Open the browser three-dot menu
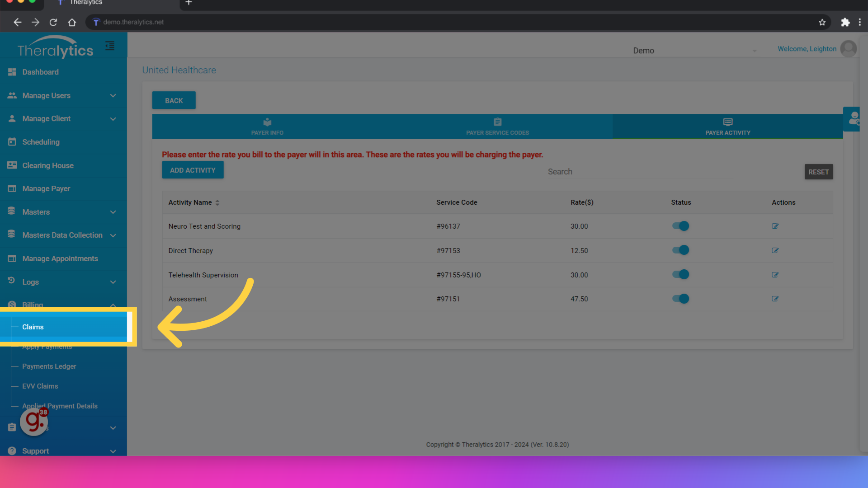This screenshot has width=868, height=488. [859, 22]
